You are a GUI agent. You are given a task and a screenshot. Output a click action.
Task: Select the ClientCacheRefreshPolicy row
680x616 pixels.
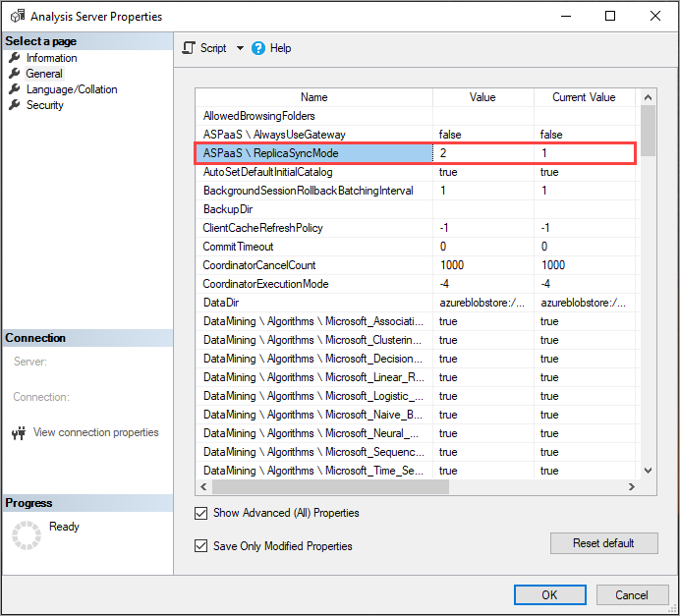(x=415, y=228)
